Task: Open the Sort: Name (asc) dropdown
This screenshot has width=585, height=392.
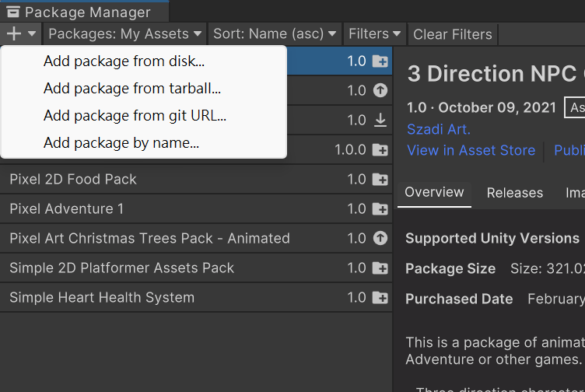Action: tap(275, 34)
